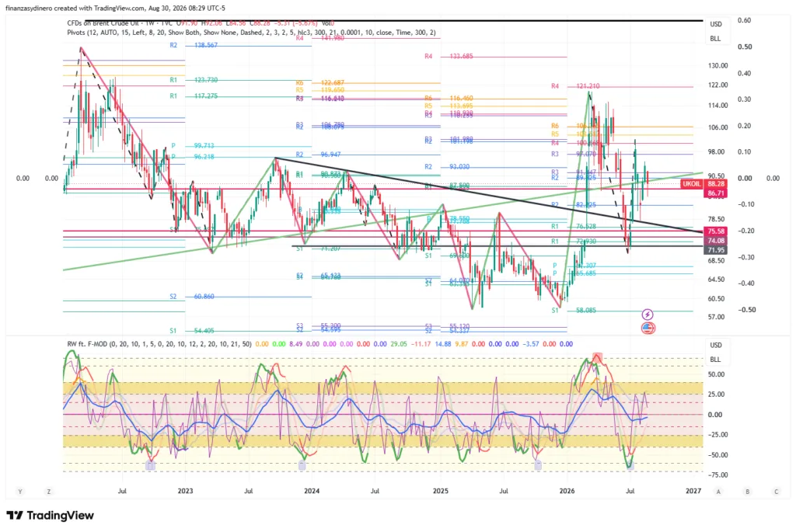The height and width of the screenshot is (532, 796).
Task: Click the C circle below the price scale
Action: (x=777, y=492)
